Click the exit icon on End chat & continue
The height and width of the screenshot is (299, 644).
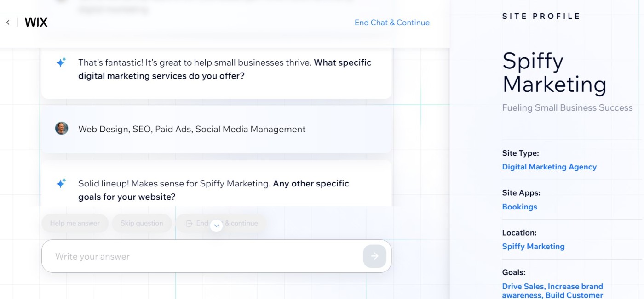(x=189, y=223)
